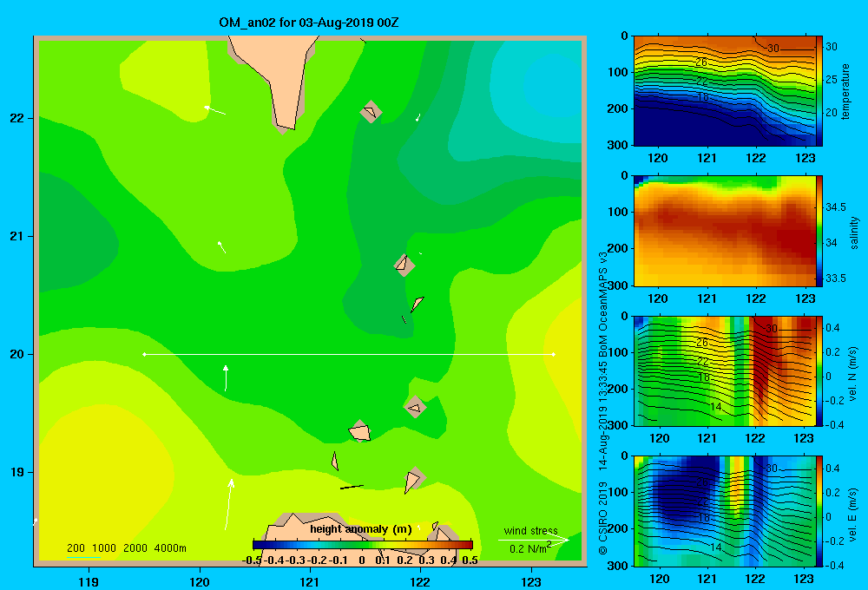Click the main map latitude label "20"
The image size is (868, 590).
point(17,354)
